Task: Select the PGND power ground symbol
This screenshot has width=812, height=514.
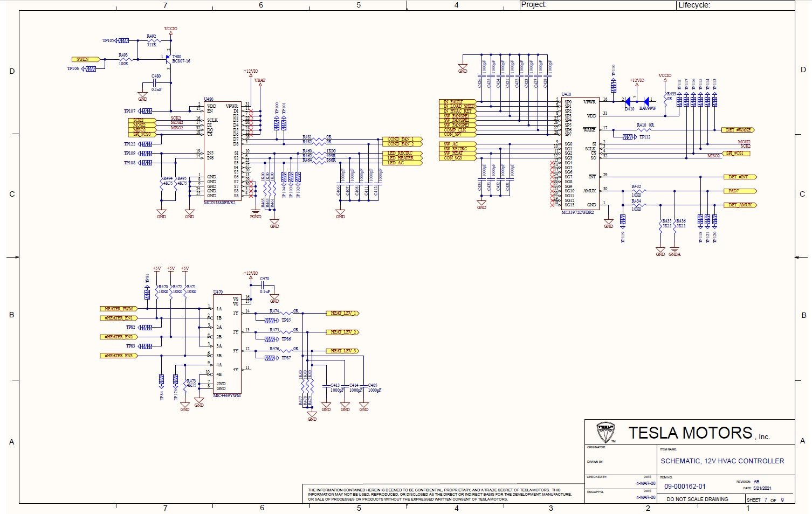Action: click(x=256, y=213)
